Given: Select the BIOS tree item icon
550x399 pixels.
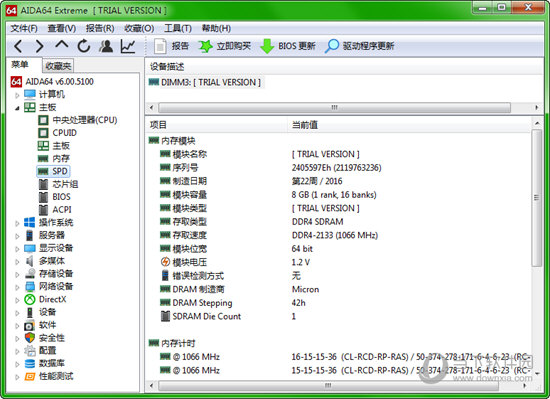Looking at the screenshot, I should click(x=43, y=197).
